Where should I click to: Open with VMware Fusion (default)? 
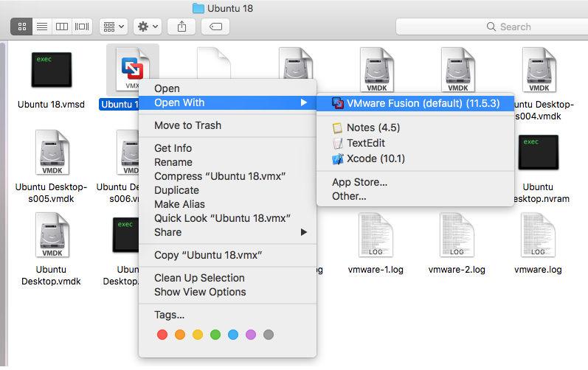[415, 103]
